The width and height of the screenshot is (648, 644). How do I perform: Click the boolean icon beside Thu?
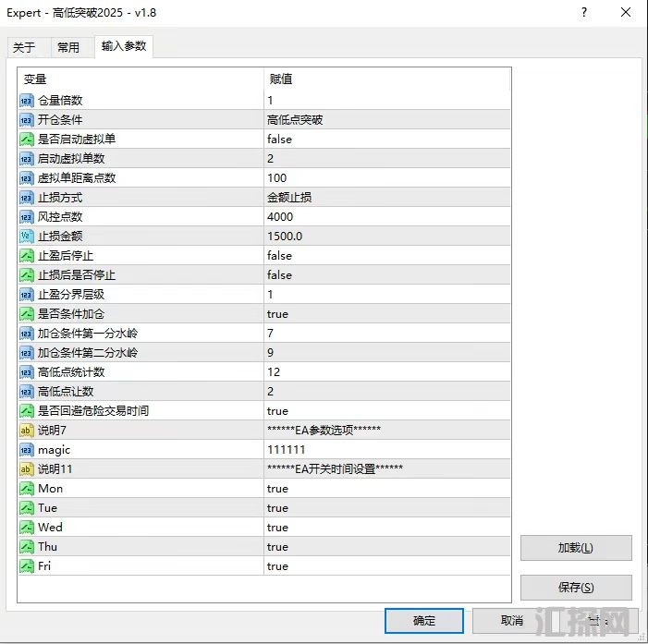[27, 547]
